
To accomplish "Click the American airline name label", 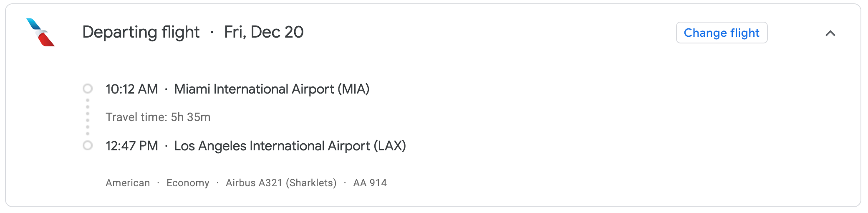I will click(128, 183).
